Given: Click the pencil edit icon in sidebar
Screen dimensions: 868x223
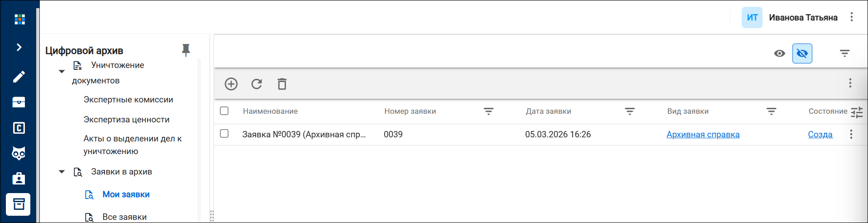Looking at the screenshot, I should point(19,77).
